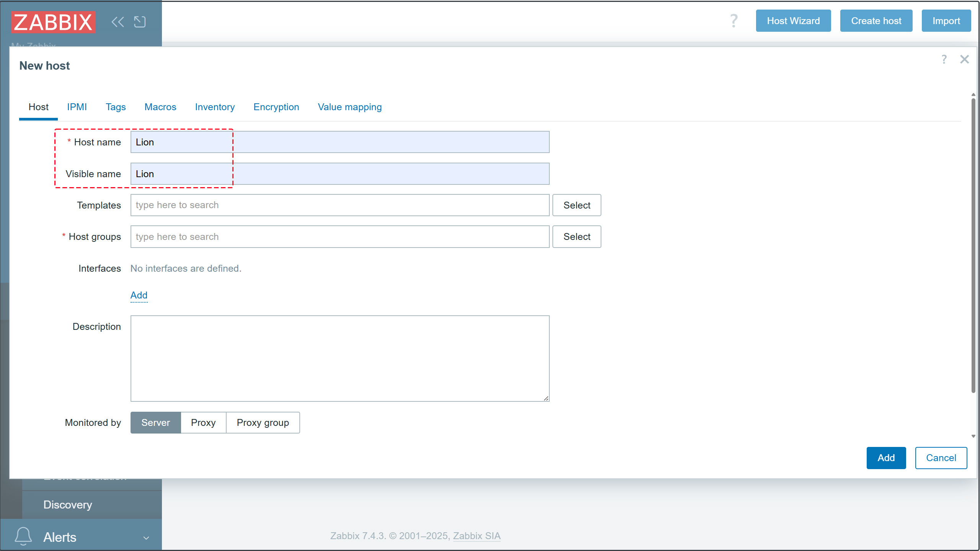Set Monitored by to Proxy group
The width and height of the screenshot is (980, 551).
(x=263, y=422)
